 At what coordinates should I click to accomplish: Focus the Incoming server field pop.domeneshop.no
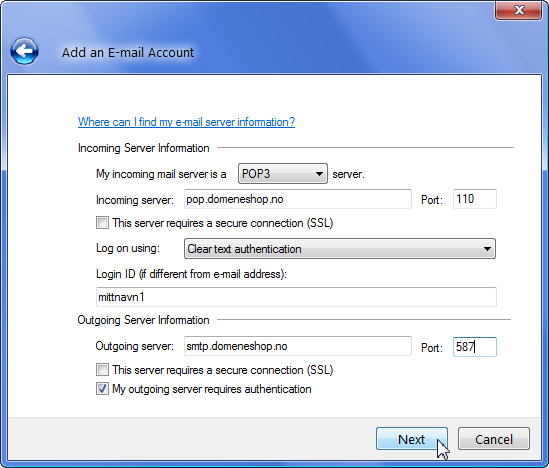(298, 199)
